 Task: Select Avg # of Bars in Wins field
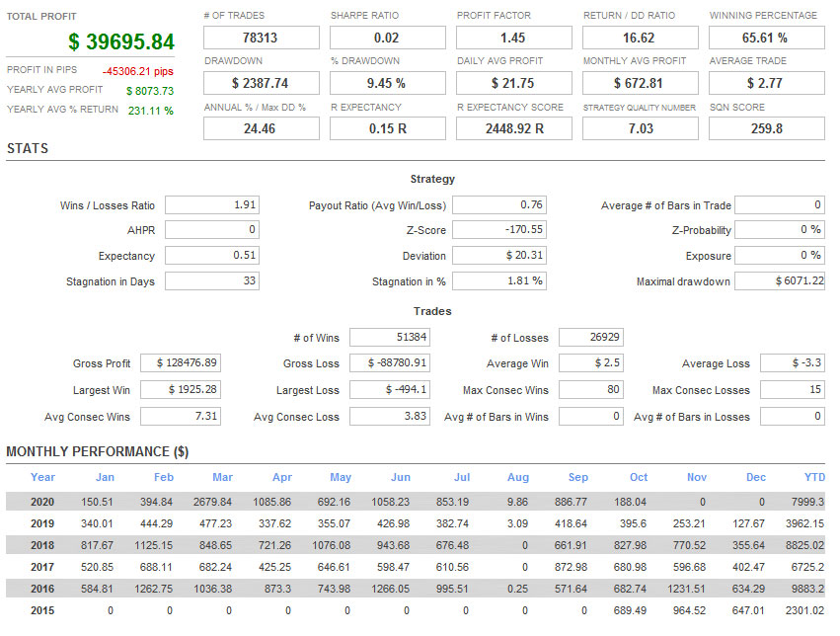[x=591, y=417]
